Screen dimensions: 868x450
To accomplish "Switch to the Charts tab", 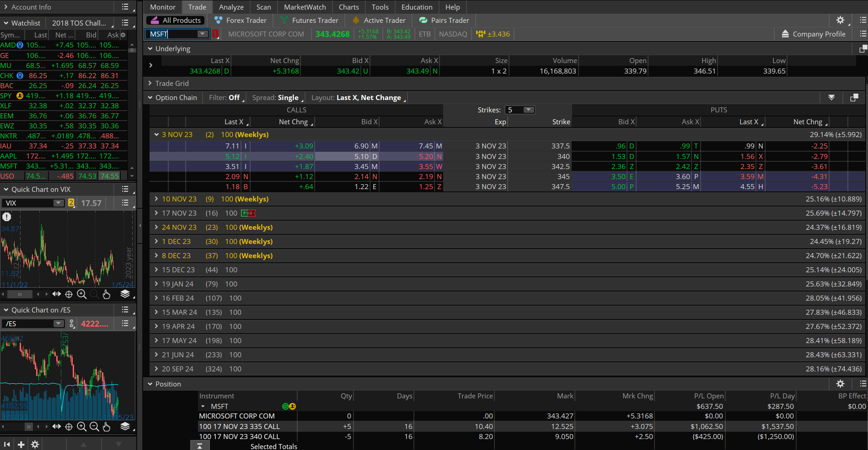I will tap(348, 7).
